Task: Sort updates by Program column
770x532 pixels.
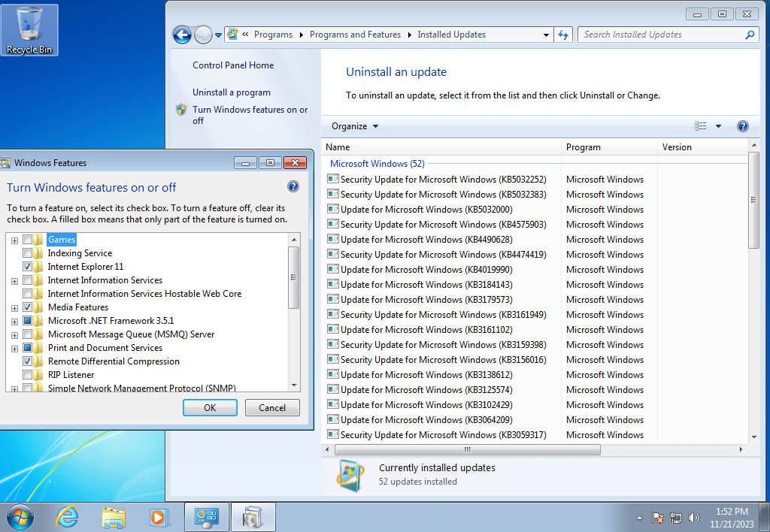Action: [609, 147]
